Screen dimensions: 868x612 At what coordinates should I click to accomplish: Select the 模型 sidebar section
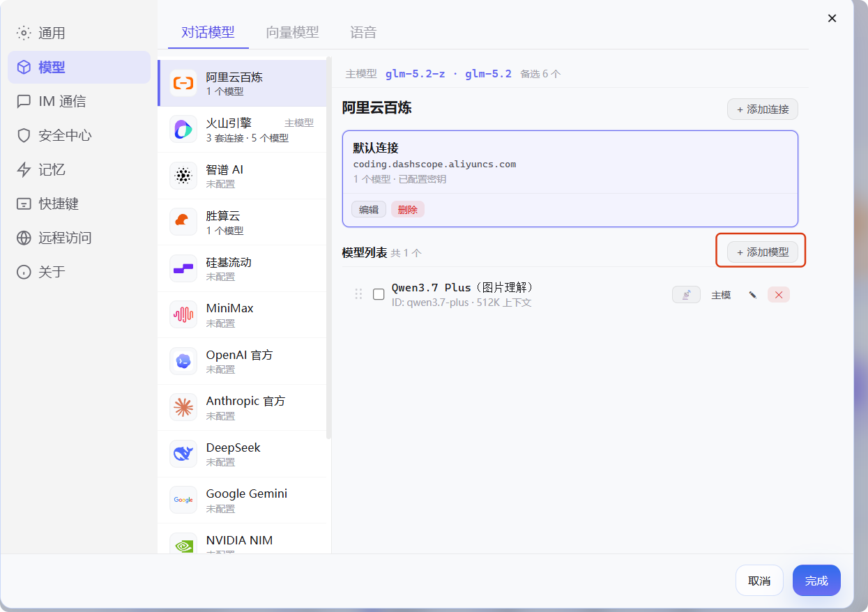click(79, 67)
